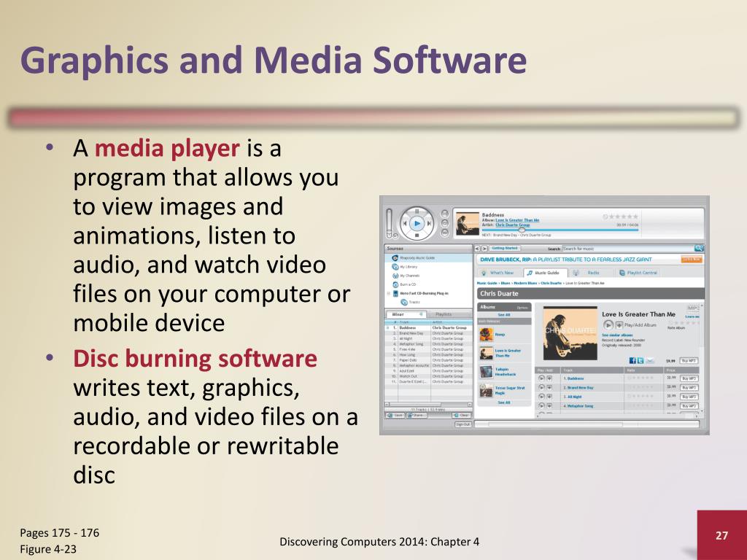
Task: Click the mixer Save button
Action: [x=395, y=415]
